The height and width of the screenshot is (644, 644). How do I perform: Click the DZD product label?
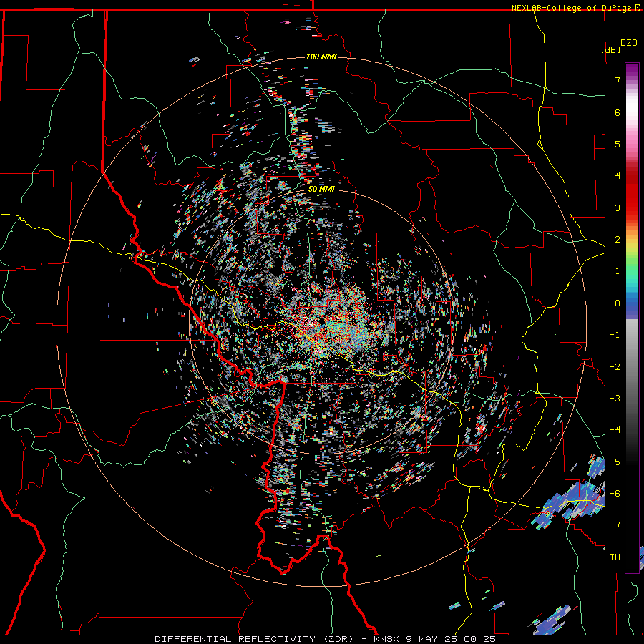[x=628, y=42]
